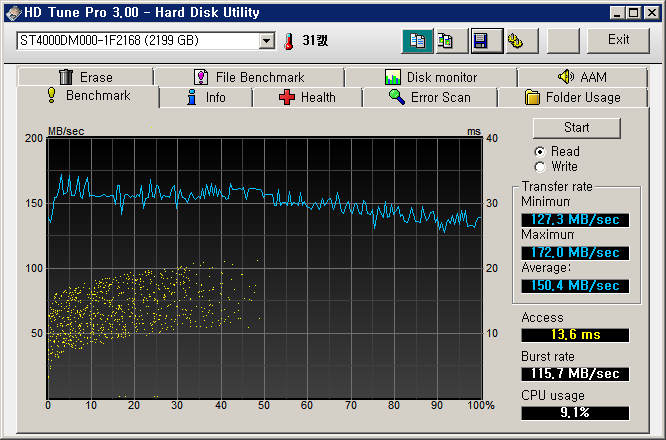This screenshot has width=666, height=440.
Task: Click the copy-to-clipboard toolbar icon
Action: point(418,41)
